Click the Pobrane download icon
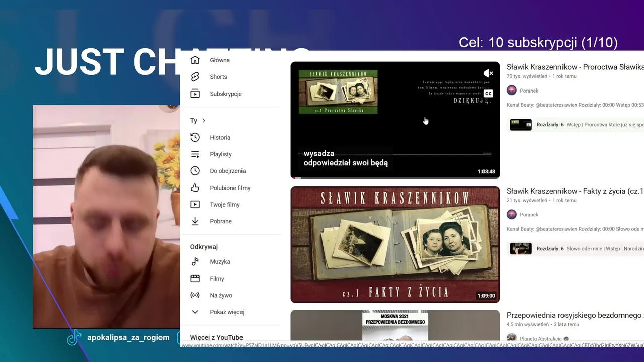644x362 pixels. (195, 221)
